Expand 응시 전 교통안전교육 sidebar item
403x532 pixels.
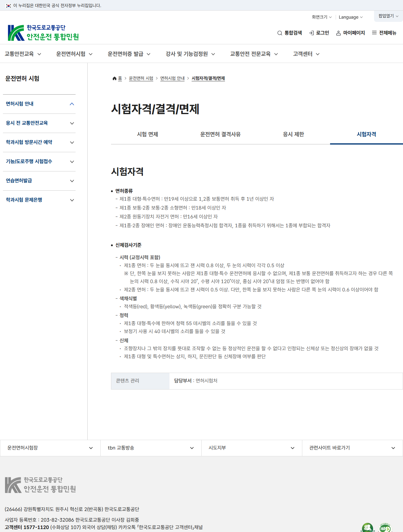point(39,123)
